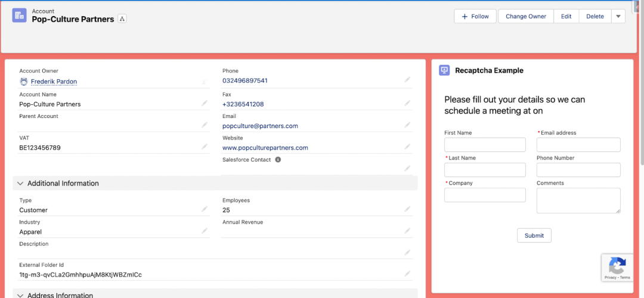Edit VAT field with pencil icon

point(204,147)
